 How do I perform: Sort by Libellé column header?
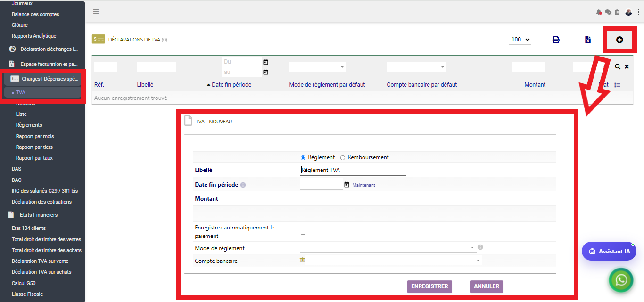(x=145, y=85)
